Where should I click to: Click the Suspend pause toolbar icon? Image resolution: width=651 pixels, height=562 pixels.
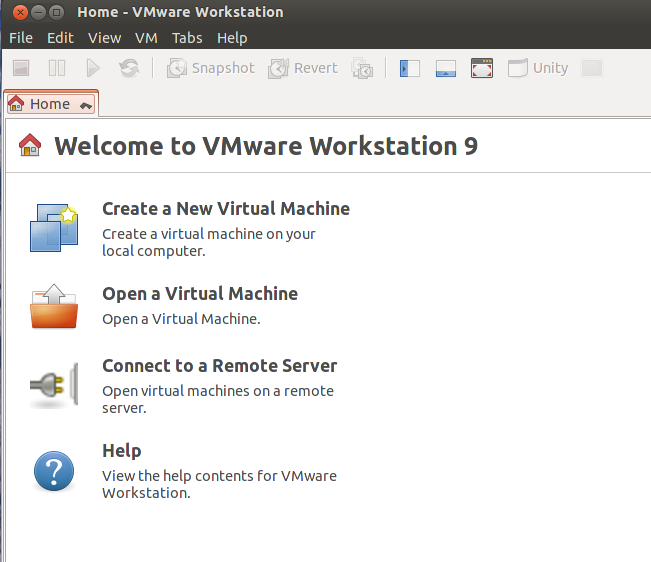click(x=57, y=68)
